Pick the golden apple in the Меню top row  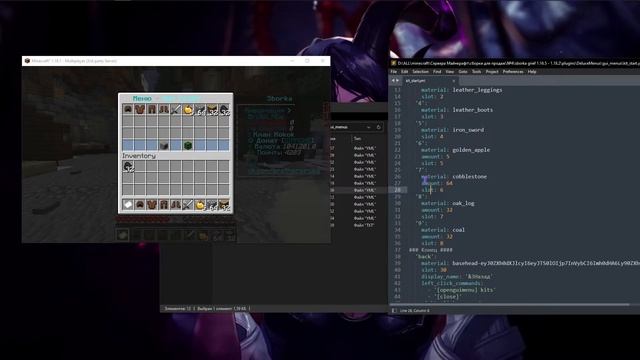point(188,109)
